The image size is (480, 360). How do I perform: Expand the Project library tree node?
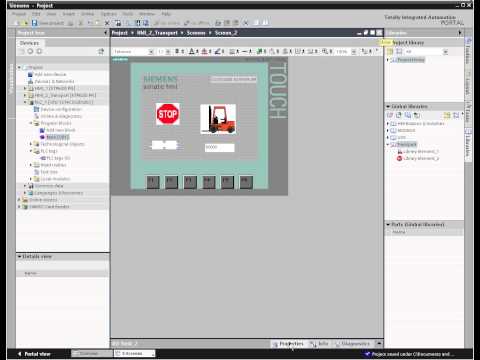[x=388, y=60]
